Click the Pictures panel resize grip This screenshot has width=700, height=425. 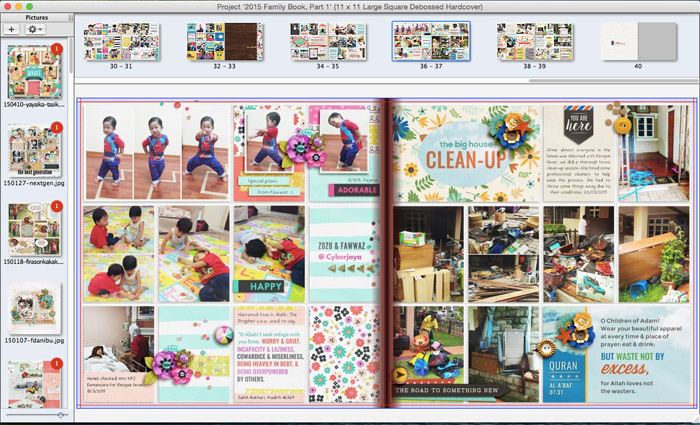(71, 17)
